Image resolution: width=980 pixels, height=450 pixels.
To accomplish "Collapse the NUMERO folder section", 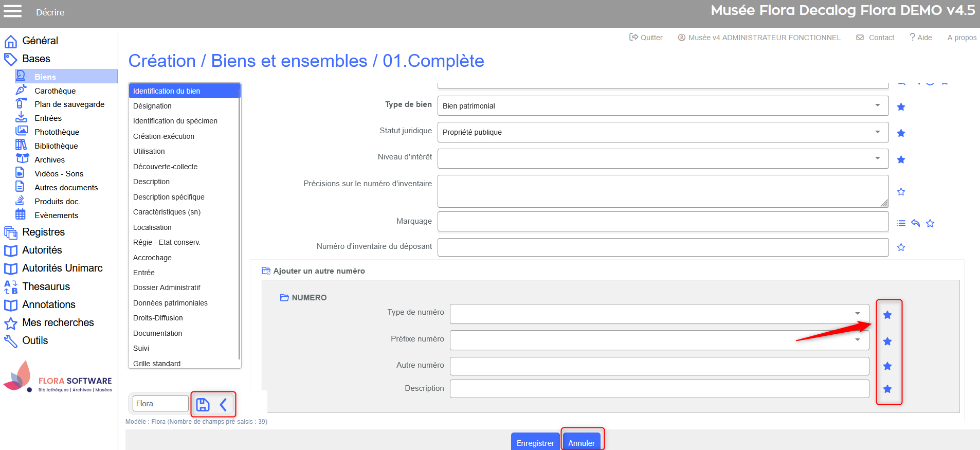I will (284, 297).
